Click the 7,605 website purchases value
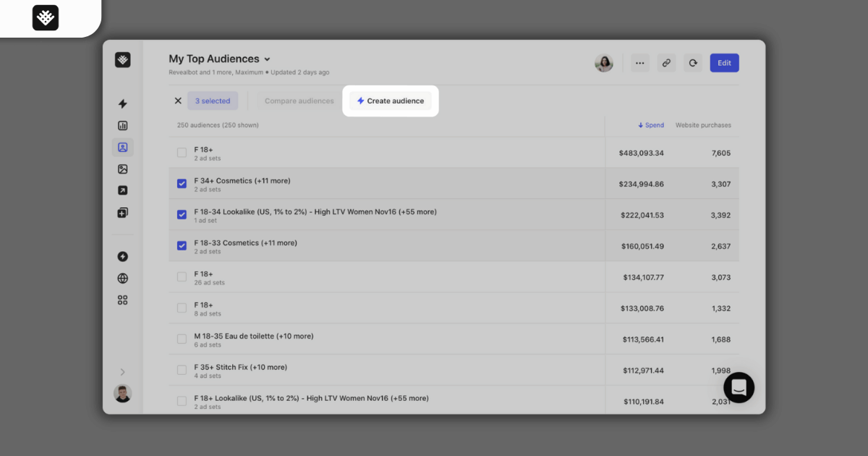Screen dimensions: 868x456 [720, 153]
